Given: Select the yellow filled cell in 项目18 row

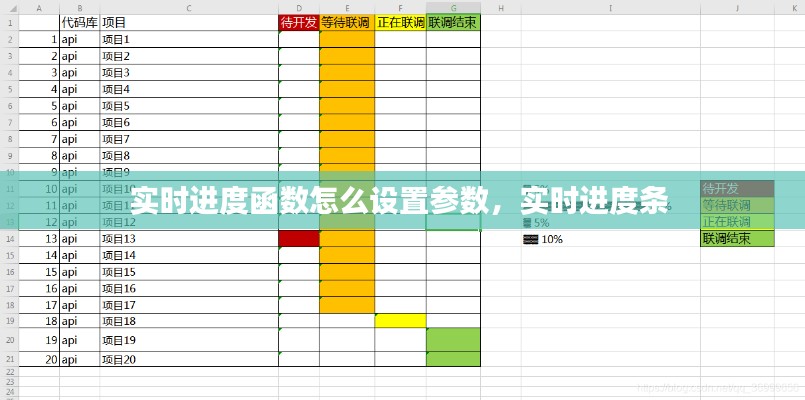Looking at the screenshot, I should [x=400, y=320].
